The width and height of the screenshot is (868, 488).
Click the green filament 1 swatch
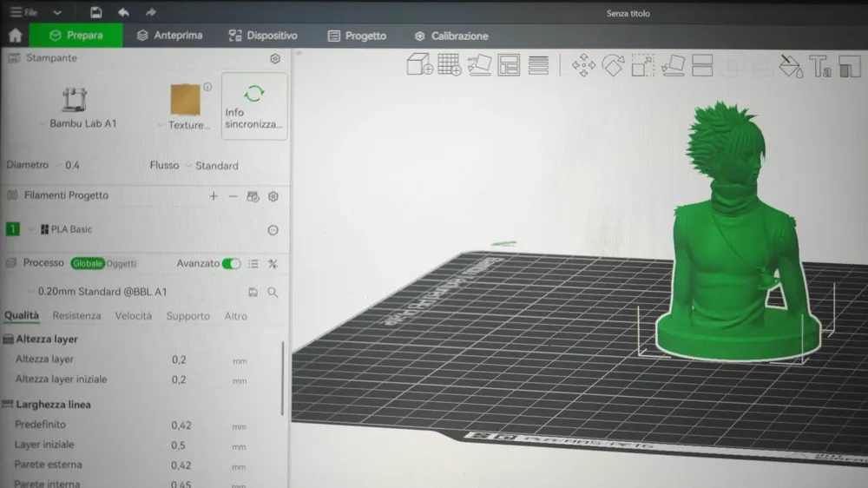[13, 228]
